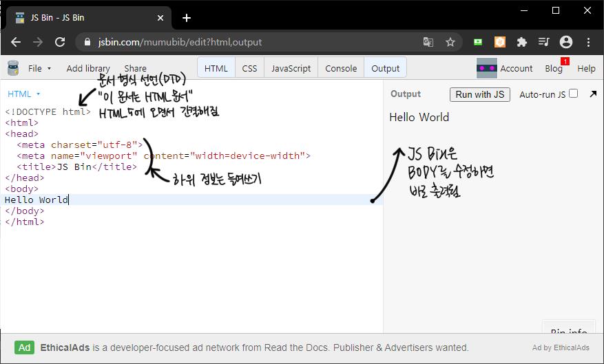Click the Hello World code line

point(191,200)
